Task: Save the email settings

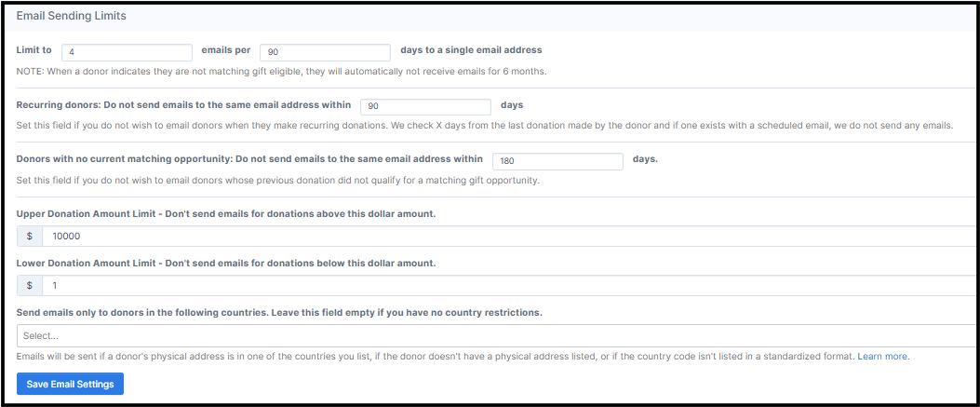Action: point(70,384)
